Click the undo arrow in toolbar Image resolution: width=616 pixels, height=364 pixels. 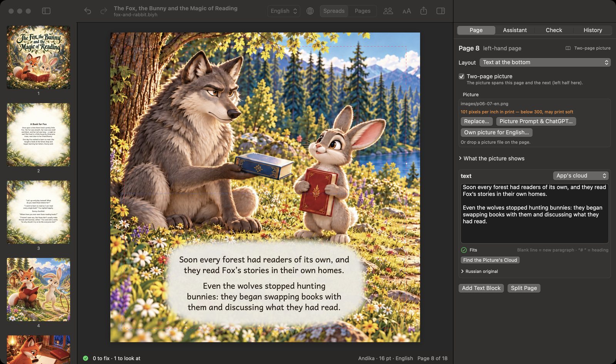(87, 11)
